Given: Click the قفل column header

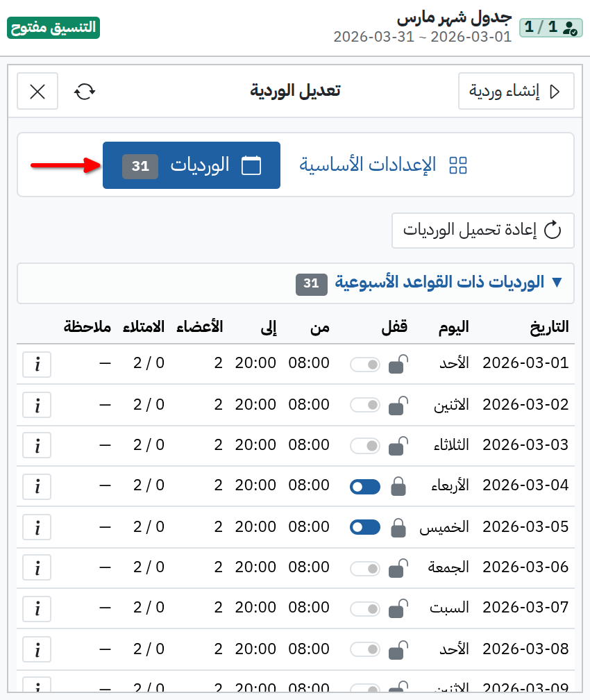Looking at the screenshot, I should pos(394,327).
